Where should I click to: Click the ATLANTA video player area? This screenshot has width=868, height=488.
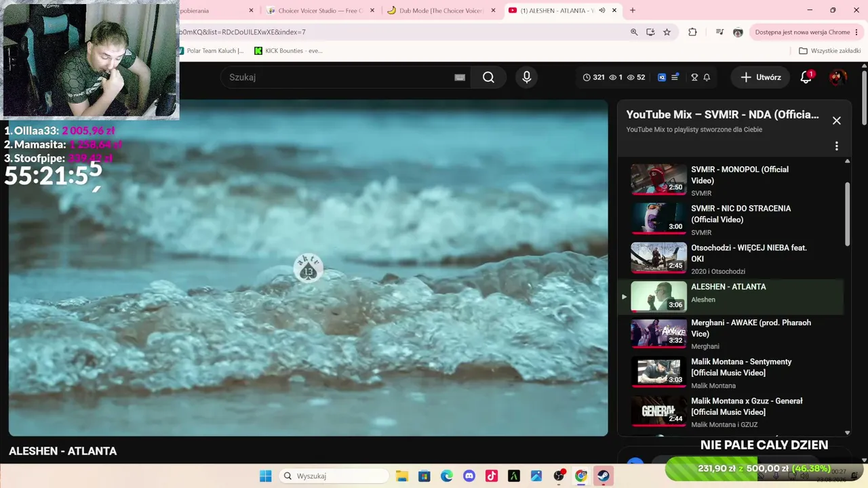(x=308, y=268)
